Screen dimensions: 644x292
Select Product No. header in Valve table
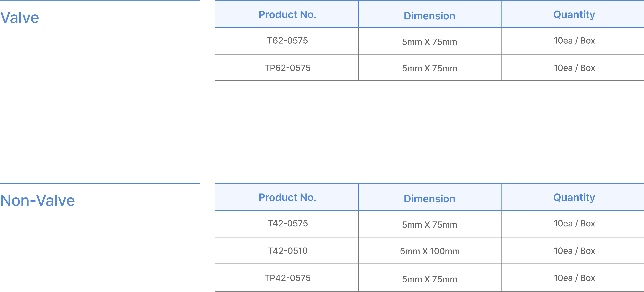[287, 15]
